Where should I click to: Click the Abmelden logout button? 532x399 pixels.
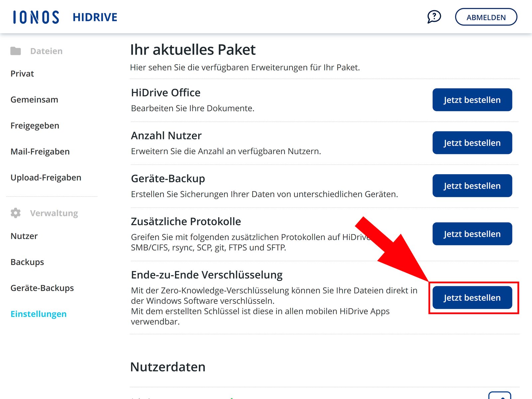486,17
